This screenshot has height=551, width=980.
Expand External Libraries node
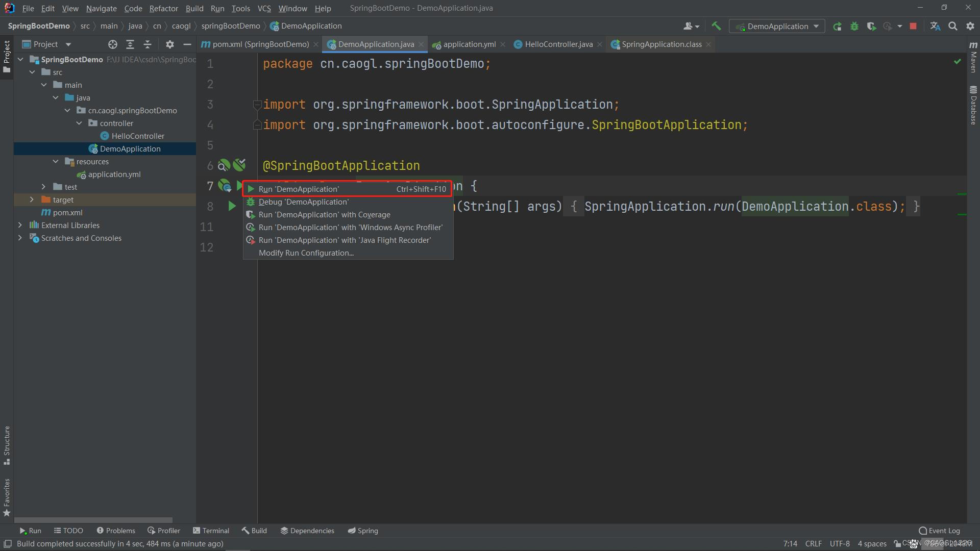click(20, 225)
